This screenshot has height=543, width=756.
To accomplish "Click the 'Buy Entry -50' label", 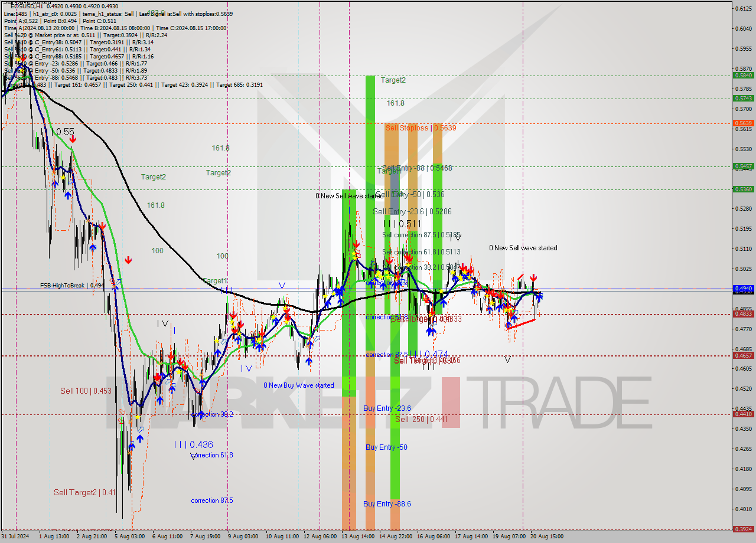I will point(386,447).
